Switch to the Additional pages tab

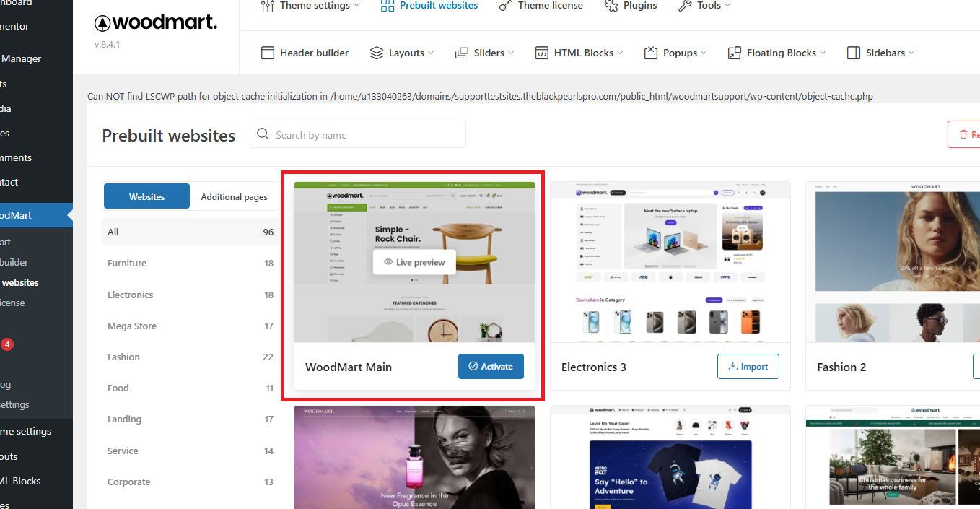click(234, 196)
